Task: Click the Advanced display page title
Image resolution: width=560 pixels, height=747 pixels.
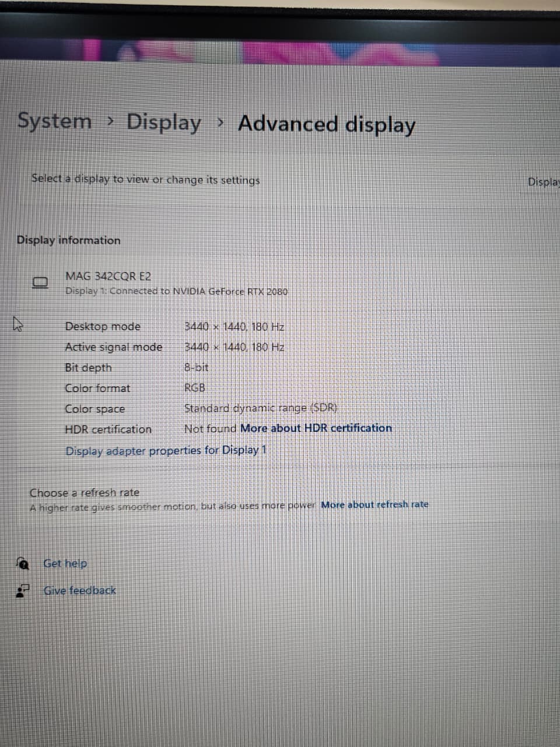Action: click(327, 124)
